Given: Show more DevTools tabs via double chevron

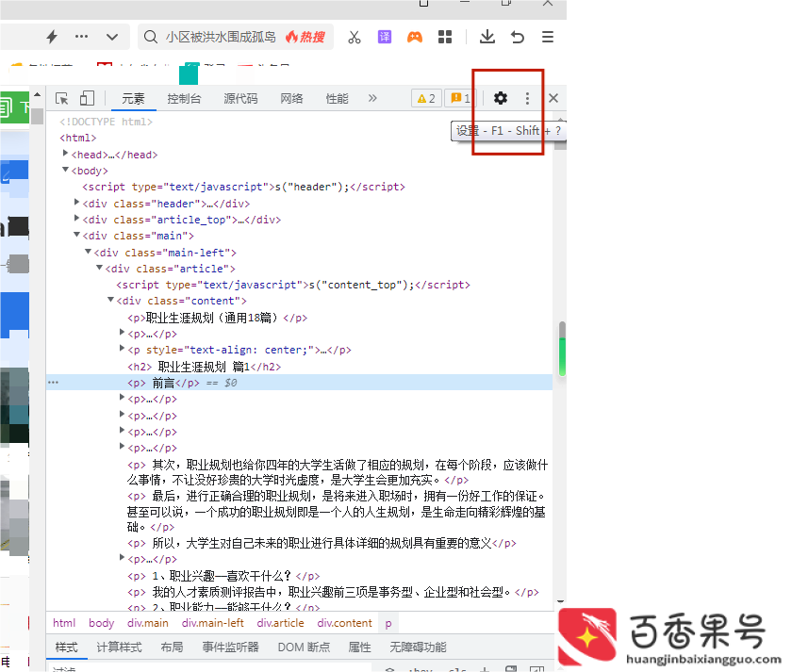Looking at the screenshot, I should (x=372, y=98).
